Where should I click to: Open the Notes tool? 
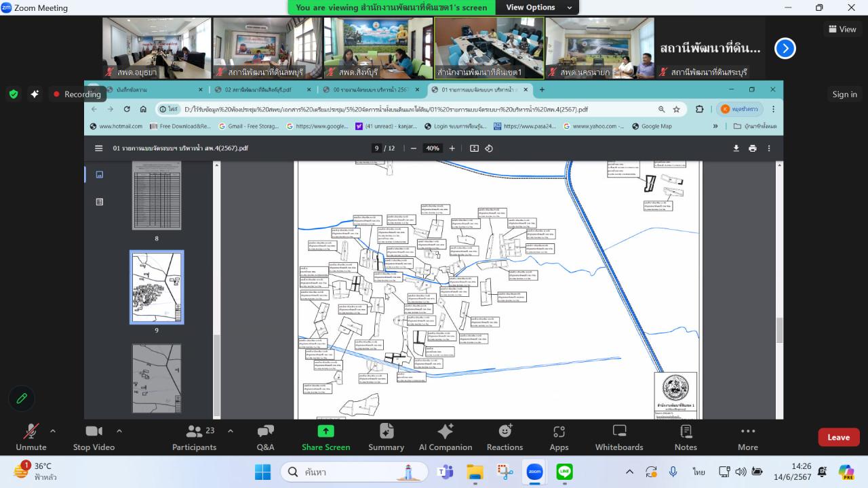686,436
